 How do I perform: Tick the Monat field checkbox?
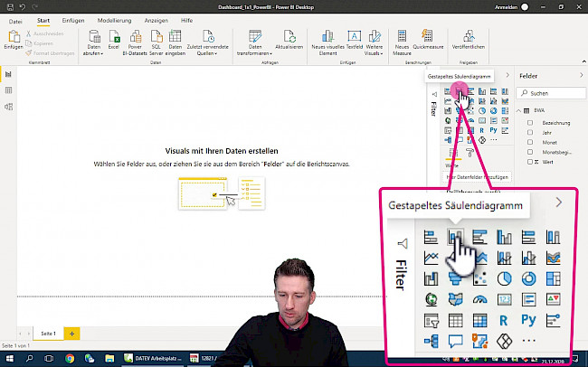[530, 143]
